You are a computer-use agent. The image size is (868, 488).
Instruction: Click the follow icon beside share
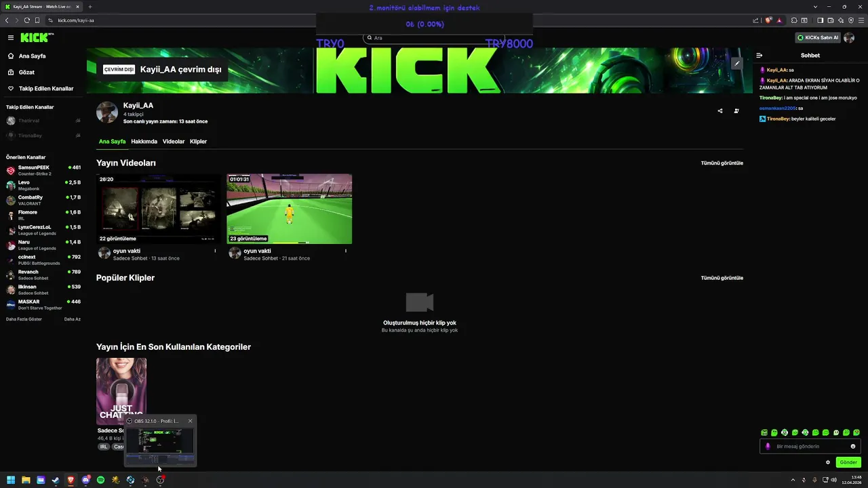[736, 110]
